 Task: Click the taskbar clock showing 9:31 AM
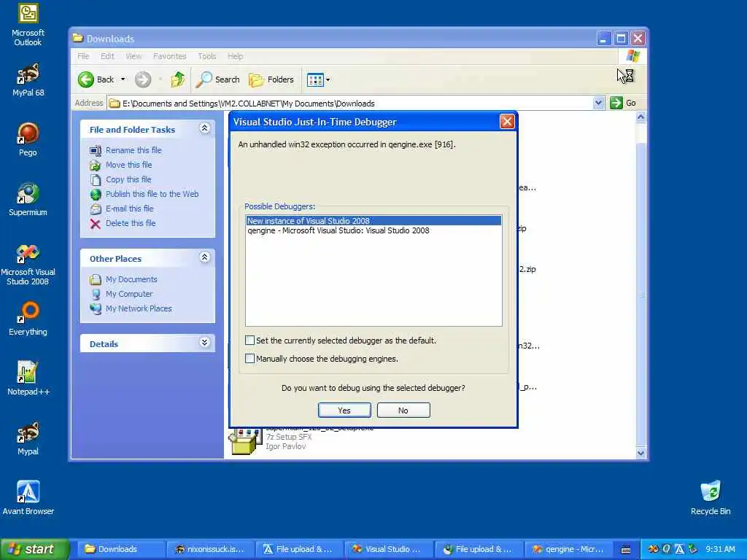tap(720, 549)
